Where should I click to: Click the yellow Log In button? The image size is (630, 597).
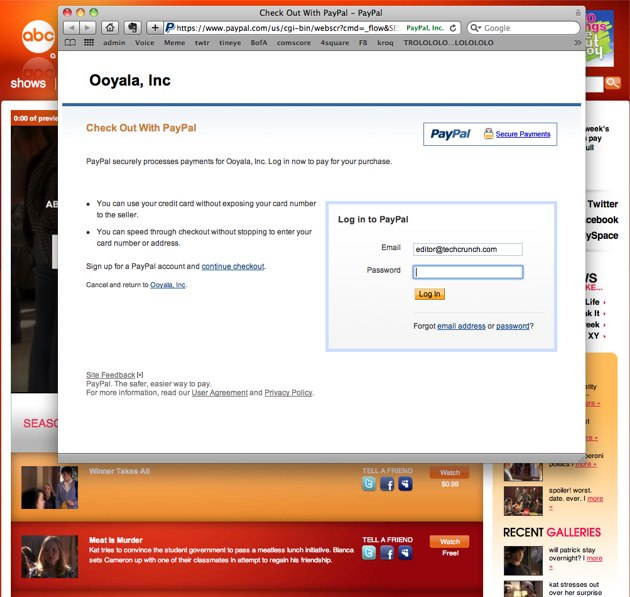click(430, 294)
